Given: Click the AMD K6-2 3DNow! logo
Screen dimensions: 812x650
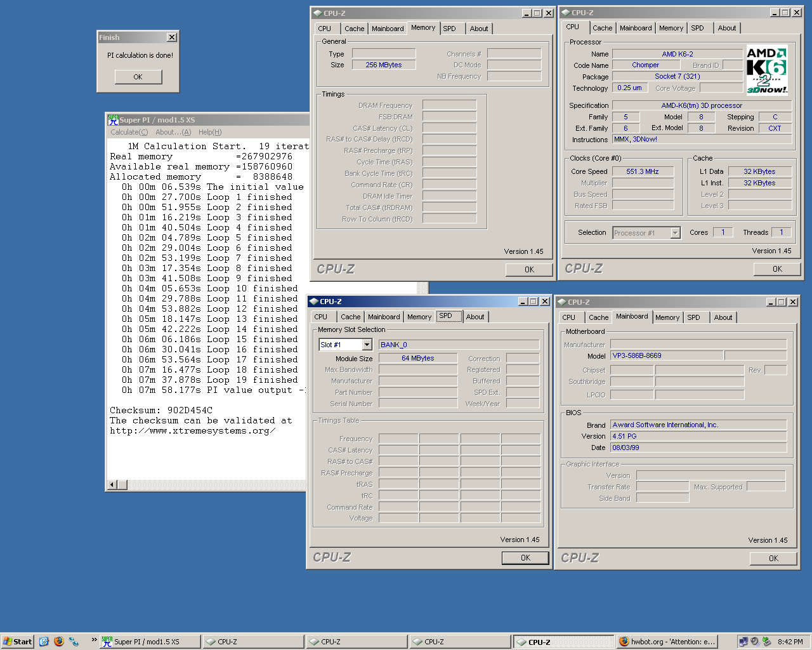Looking at the screenshot, I should 767,70.
